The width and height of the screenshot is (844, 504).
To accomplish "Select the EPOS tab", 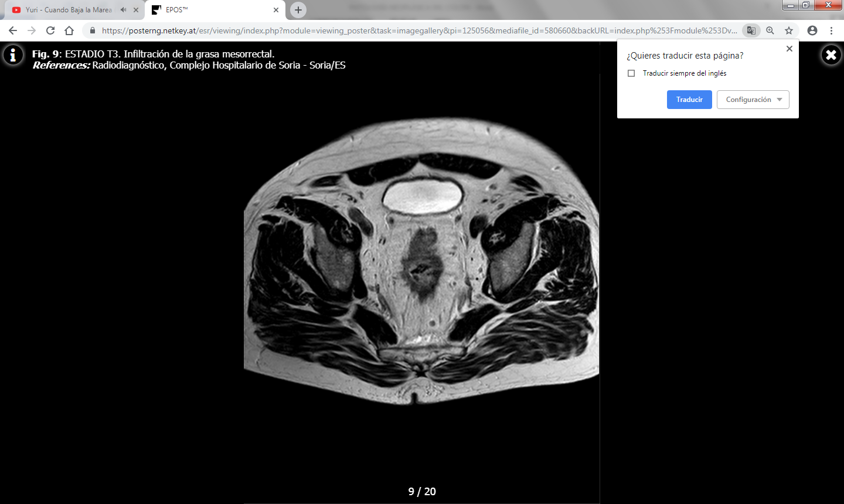I will [211, 10].
